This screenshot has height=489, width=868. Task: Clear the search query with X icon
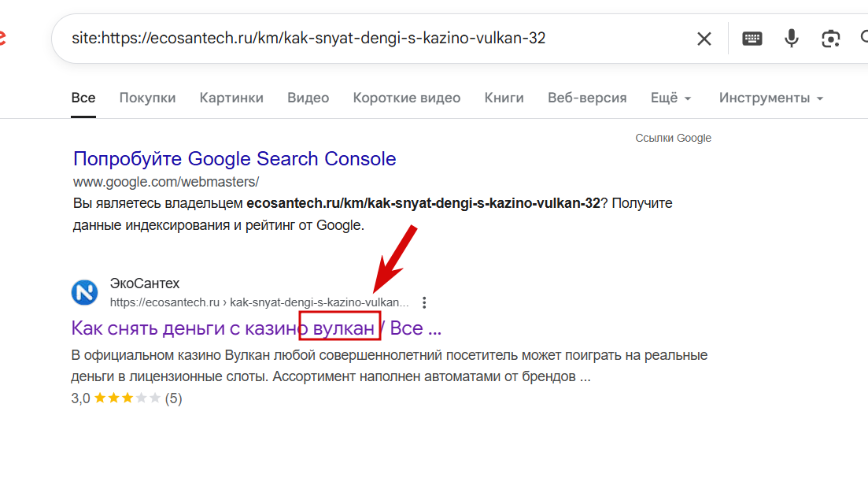click(704, 39)
